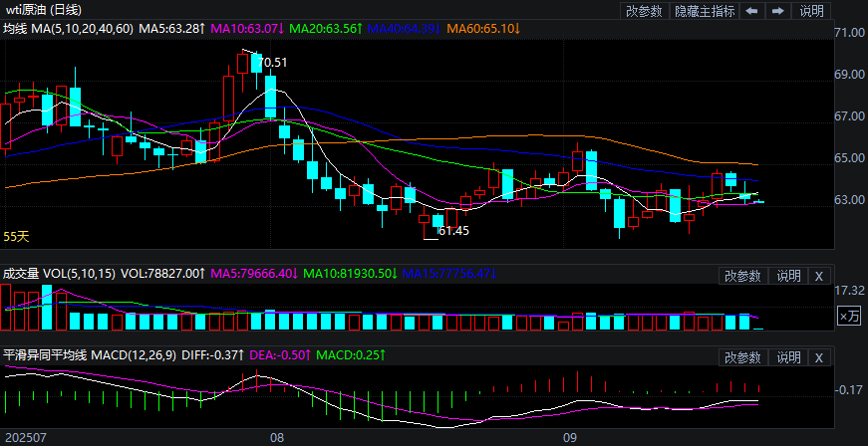Click the right arrow indicator navigation button
868x446 pixels.
(x=777, y=11)
